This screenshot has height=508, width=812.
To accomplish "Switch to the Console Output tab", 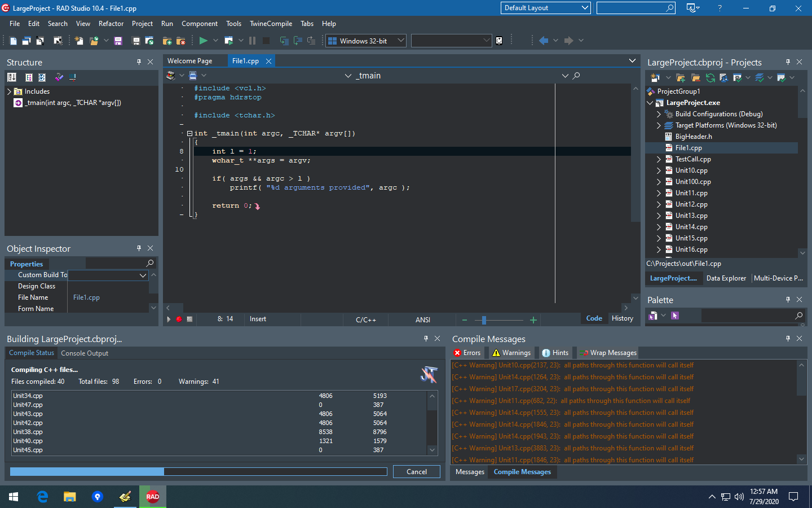I will (85, 353).
